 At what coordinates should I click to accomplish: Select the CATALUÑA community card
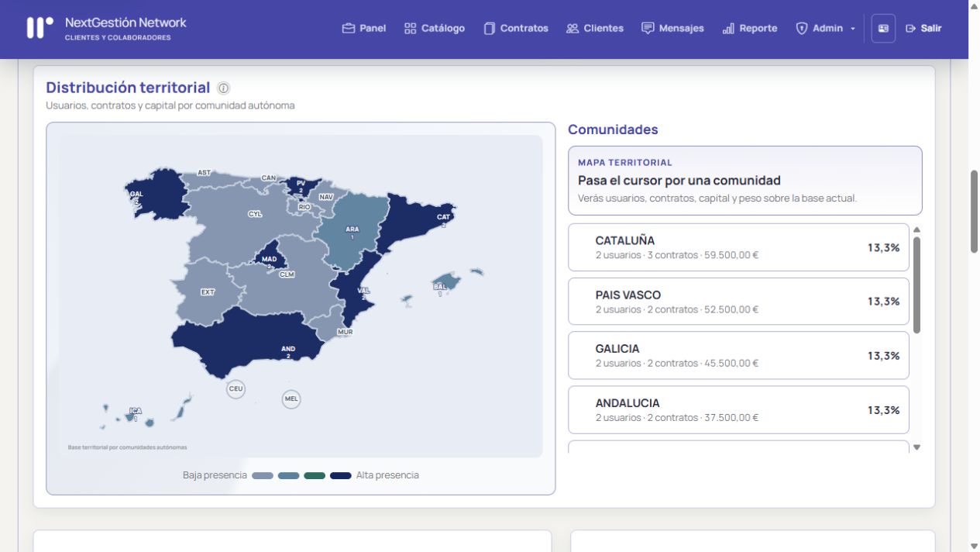(x=738, y=247)
